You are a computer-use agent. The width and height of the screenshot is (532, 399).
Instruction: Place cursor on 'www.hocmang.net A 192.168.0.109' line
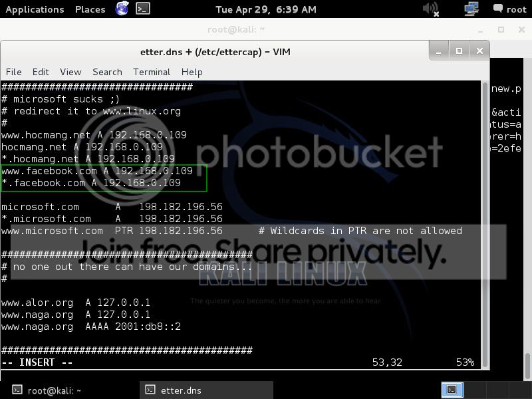click(x=94, y=135)
